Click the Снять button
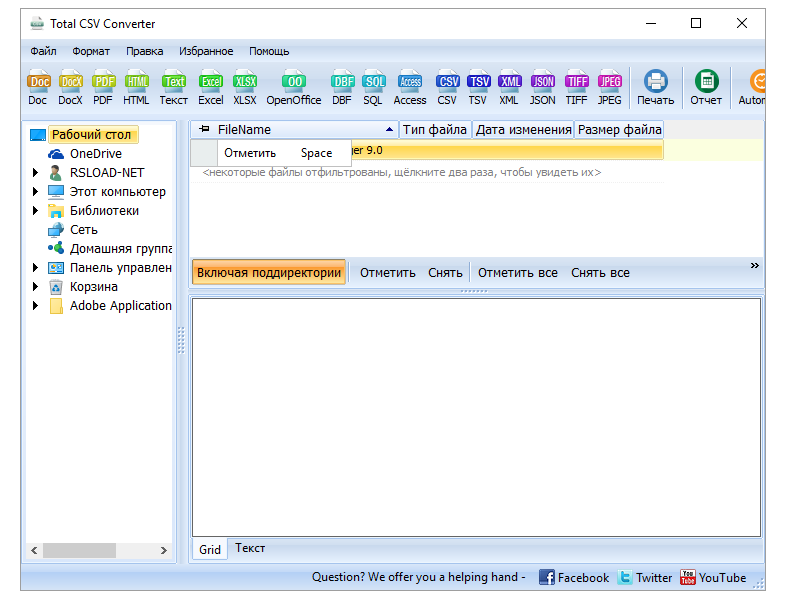Viewport: 785px width, 612px height. pos(445,273)
